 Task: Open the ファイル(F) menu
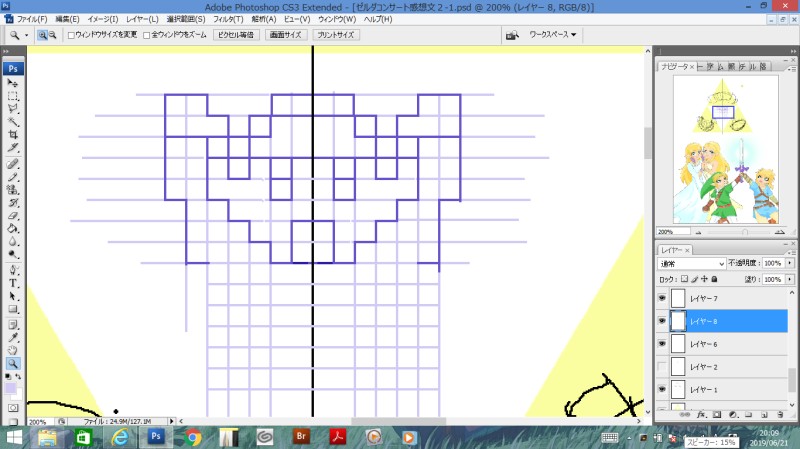pos(32,19)
